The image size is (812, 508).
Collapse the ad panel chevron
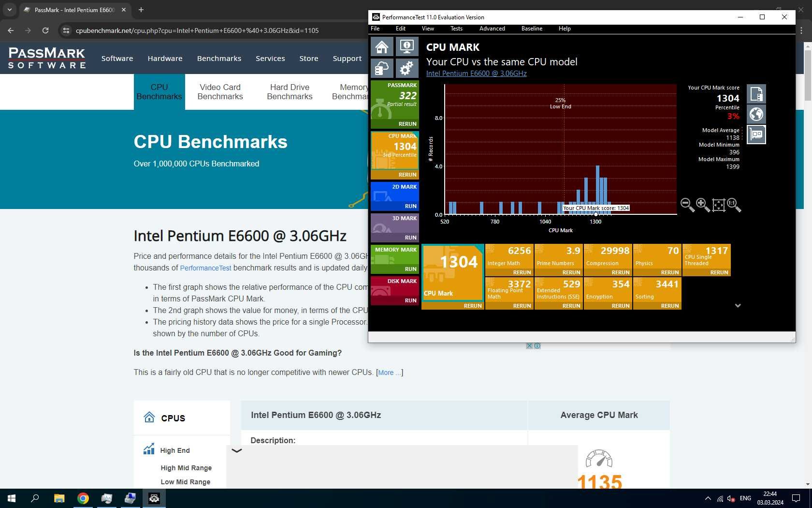(x=236, y=450)
